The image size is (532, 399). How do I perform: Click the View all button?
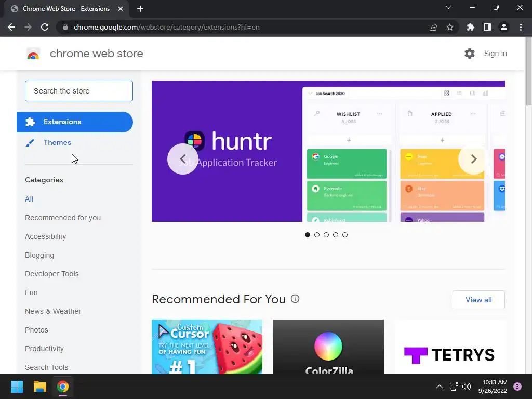478,300
